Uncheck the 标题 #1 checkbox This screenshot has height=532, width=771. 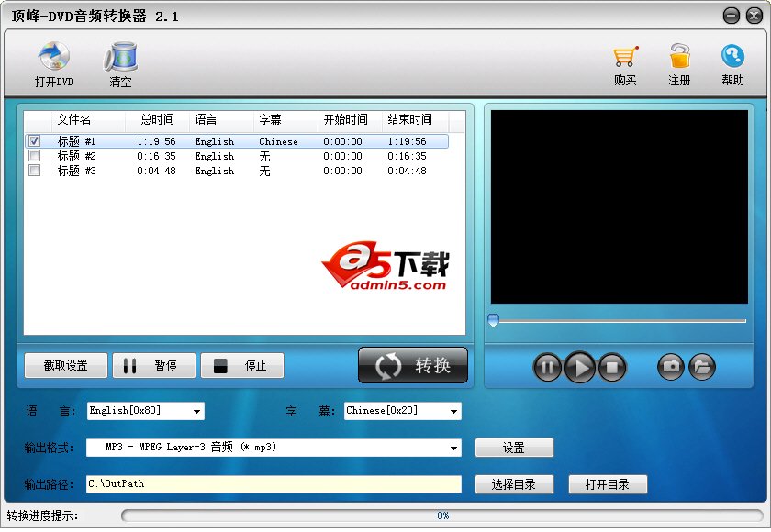point(35,141)
